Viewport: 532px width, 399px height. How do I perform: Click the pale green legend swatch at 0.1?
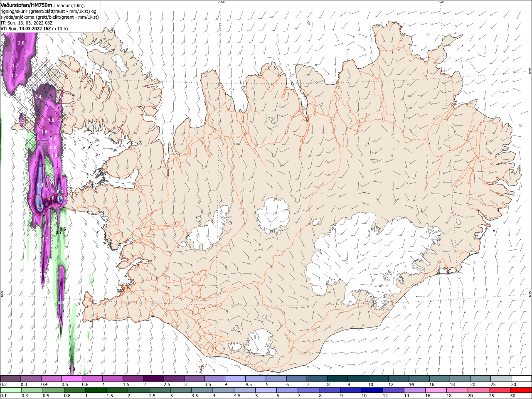(11, 390)
